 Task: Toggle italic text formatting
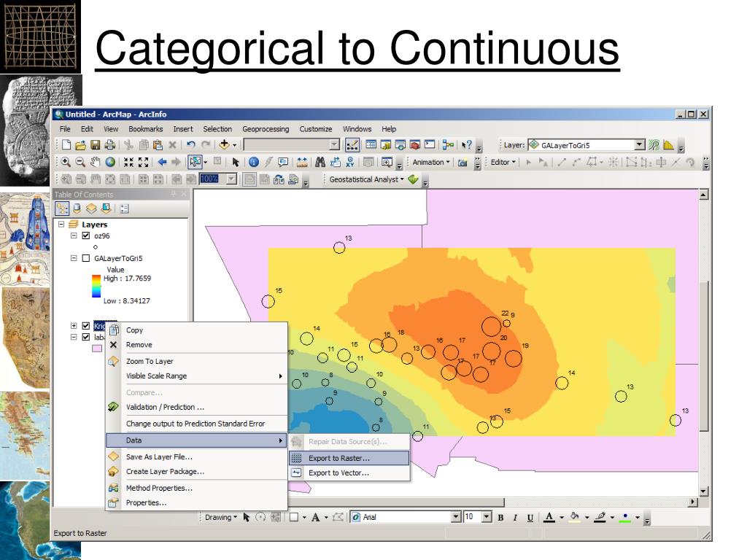[515, 518]
